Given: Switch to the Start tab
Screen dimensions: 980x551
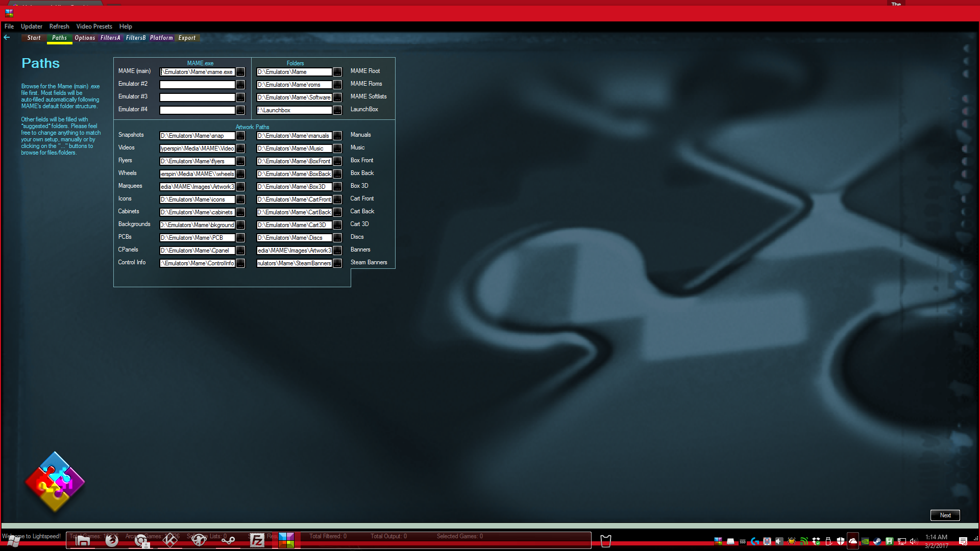Looking at the screenshot, I should (34, 38).
